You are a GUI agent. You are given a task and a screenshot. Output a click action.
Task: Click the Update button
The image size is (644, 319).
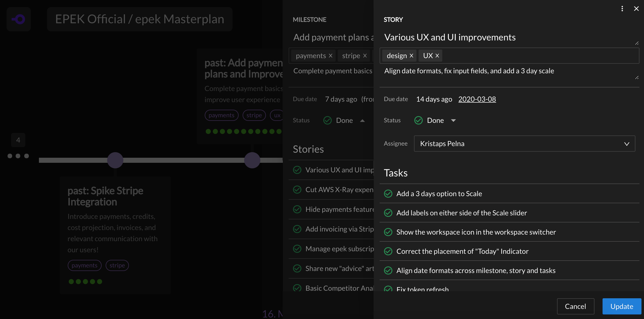(x=622, y=306)
